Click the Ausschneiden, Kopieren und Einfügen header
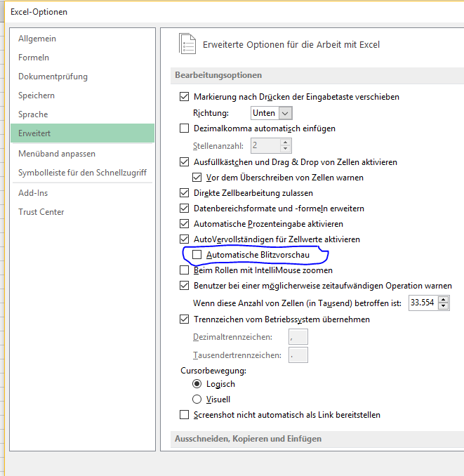Image resolution: width=464 pixels, height=476 pixels. pyautogui.click(x=248, y=439)
